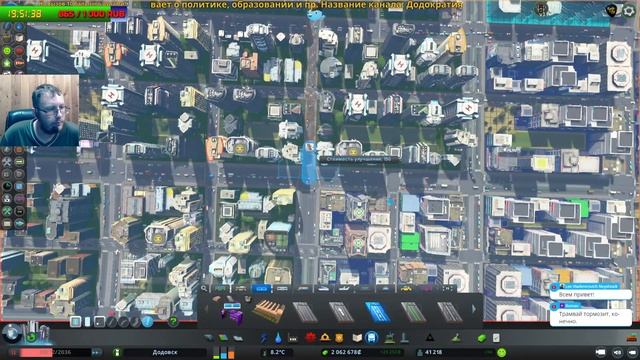Click the population count 41 218
The width and height of the screenshot is (640, 360).
pyautogui.click(x=433, y=352)
